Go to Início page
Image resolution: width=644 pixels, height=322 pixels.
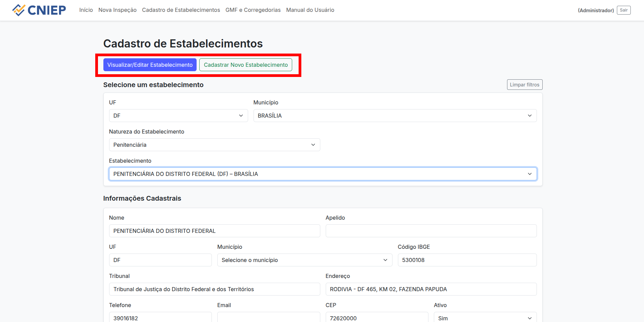pos(86,10)
